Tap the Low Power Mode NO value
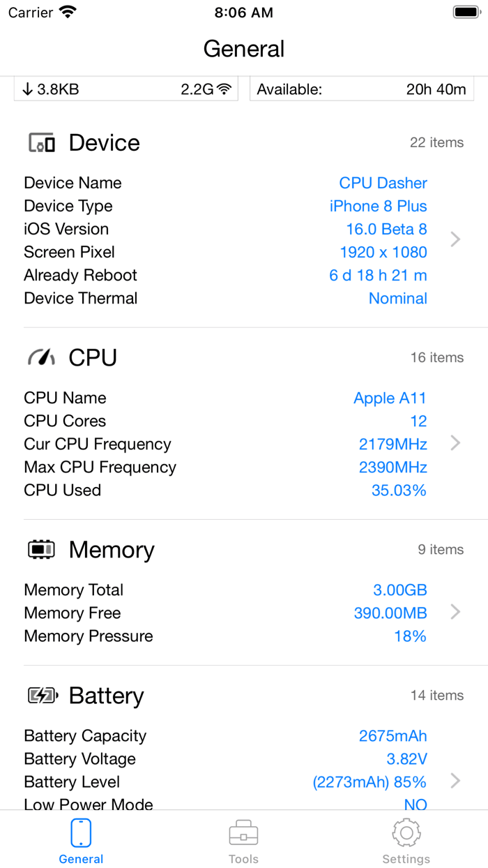488x868 pixels. [416, 804]
